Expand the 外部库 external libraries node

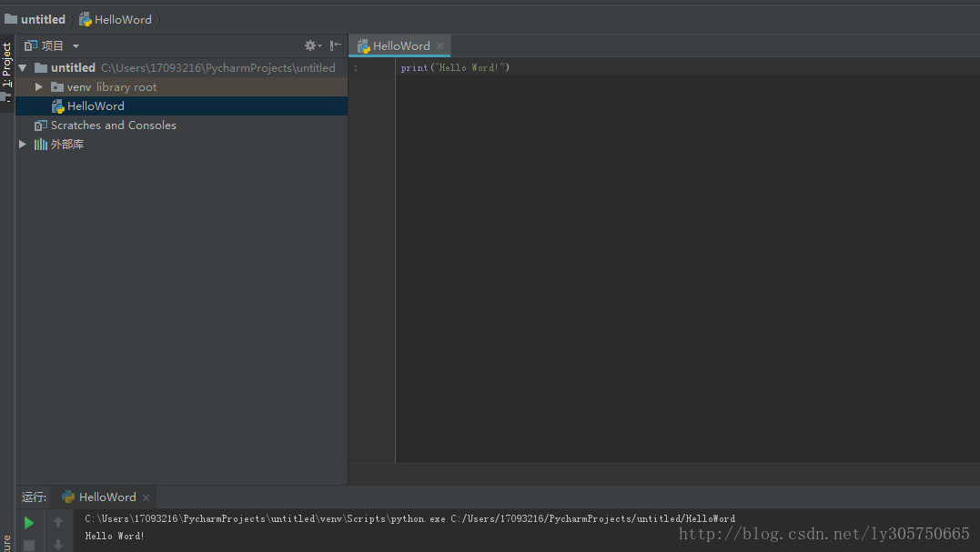(23, 145)
